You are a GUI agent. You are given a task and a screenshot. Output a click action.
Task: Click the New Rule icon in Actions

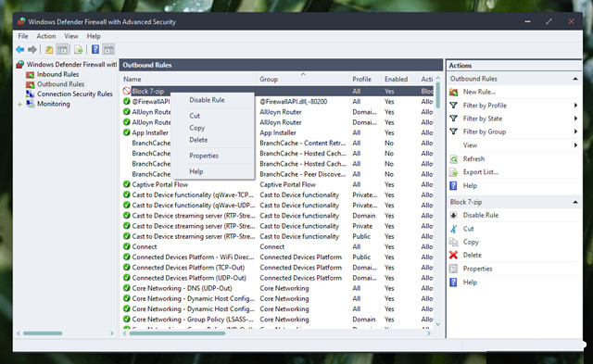click(453, 92)
